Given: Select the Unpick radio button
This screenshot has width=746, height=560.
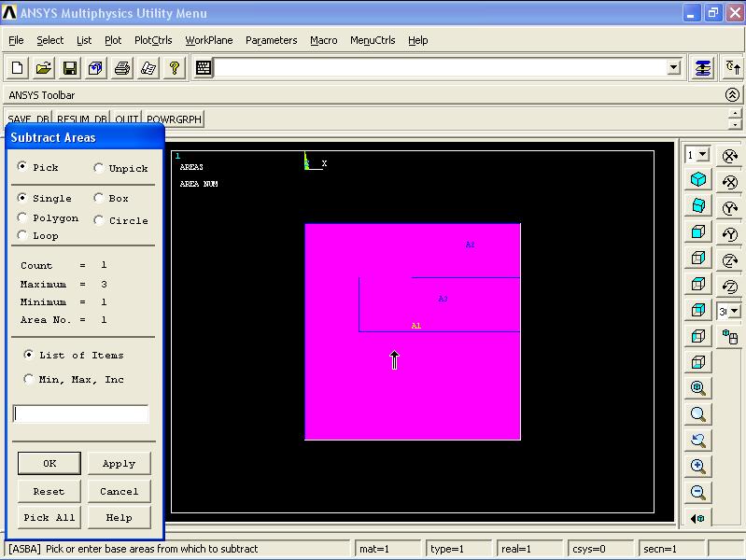Looking at the screenshot, I should coord(98,167).
